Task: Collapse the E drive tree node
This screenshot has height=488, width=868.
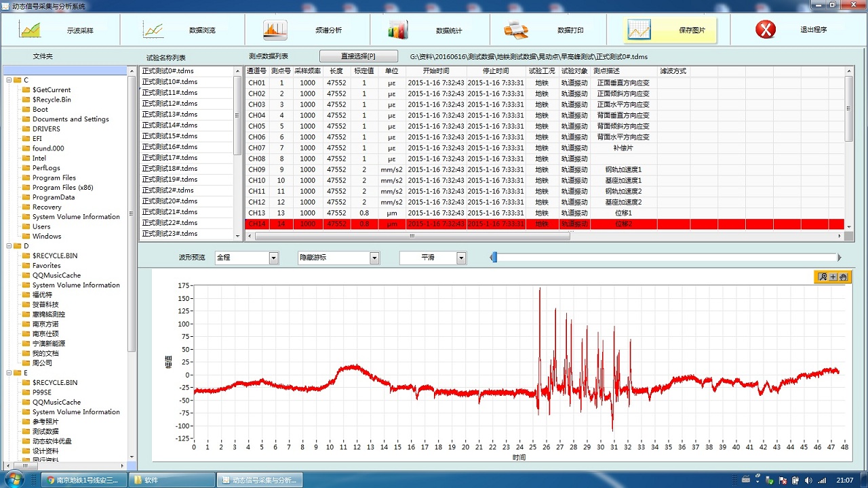Action: [9, 373]
